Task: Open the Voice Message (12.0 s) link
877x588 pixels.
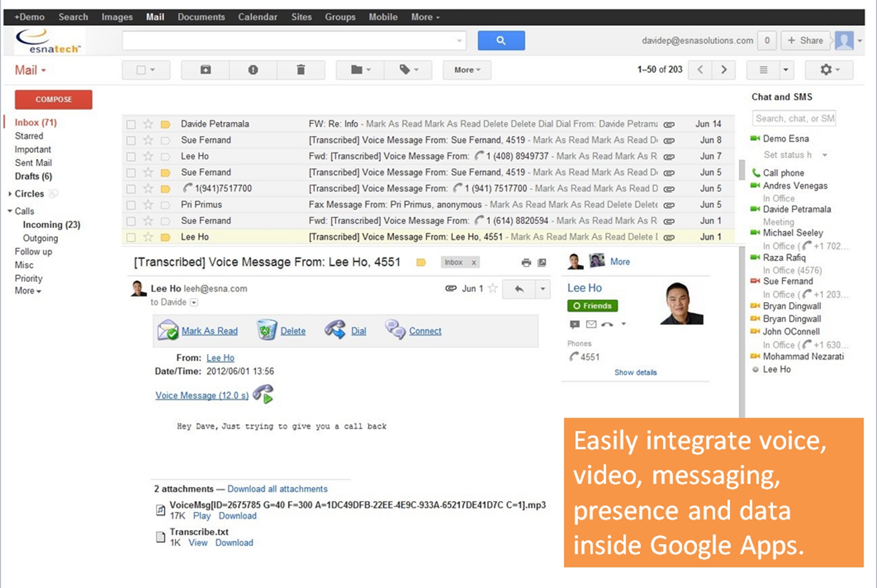Action: click(202, 396)
